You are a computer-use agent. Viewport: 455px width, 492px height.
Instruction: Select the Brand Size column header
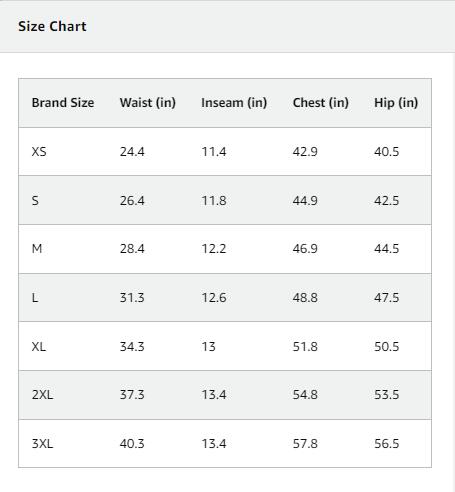63,103
